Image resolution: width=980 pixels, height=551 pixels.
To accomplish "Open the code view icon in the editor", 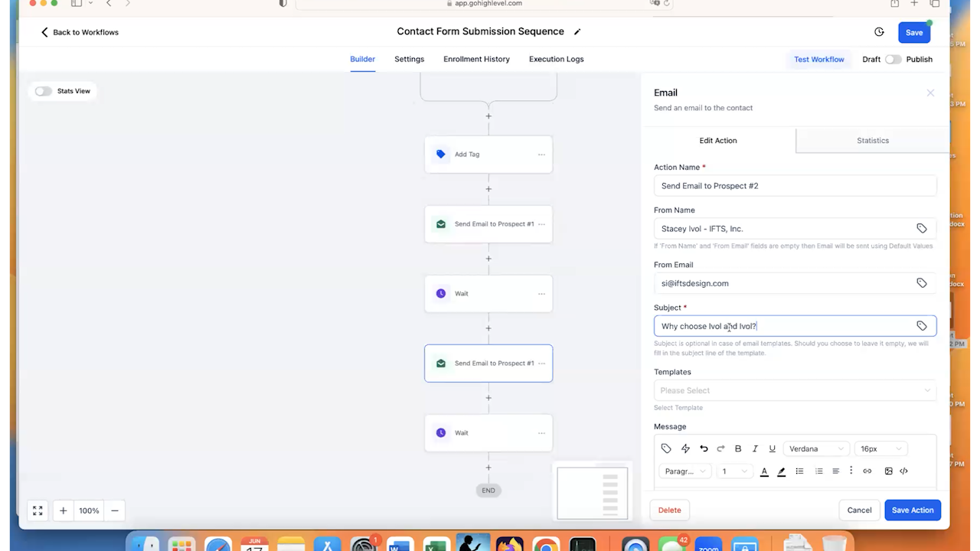I will [x=903, y=471].
